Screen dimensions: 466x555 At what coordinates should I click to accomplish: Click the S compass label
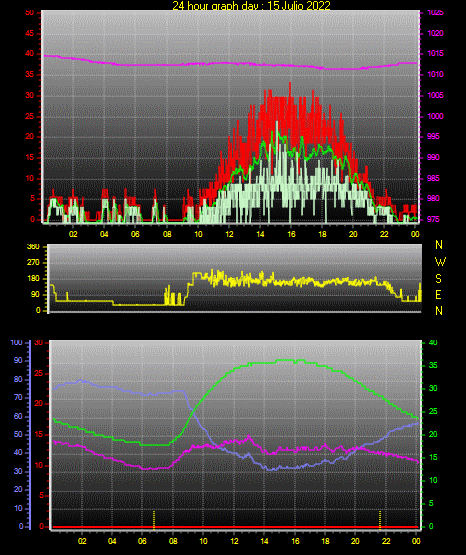[x=438, y=279]
